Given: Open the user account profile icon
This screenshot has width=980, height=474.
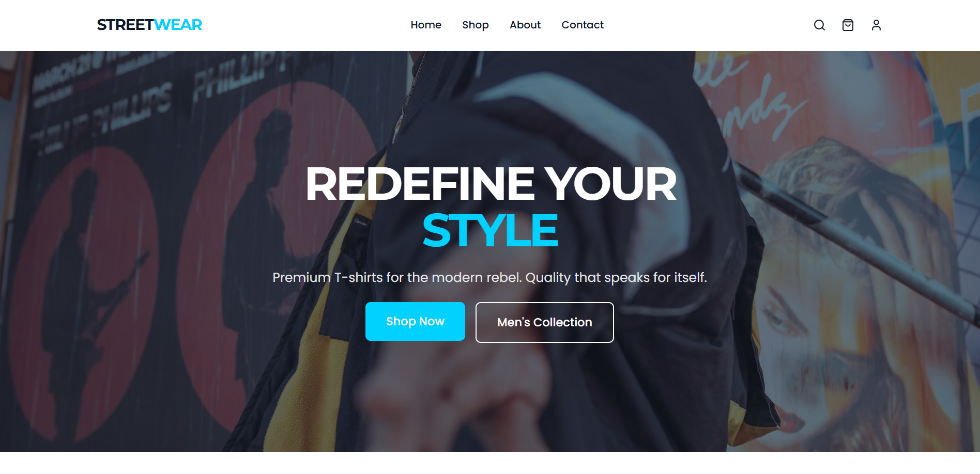Looking at the screenshot, I should tap(876, 25).
